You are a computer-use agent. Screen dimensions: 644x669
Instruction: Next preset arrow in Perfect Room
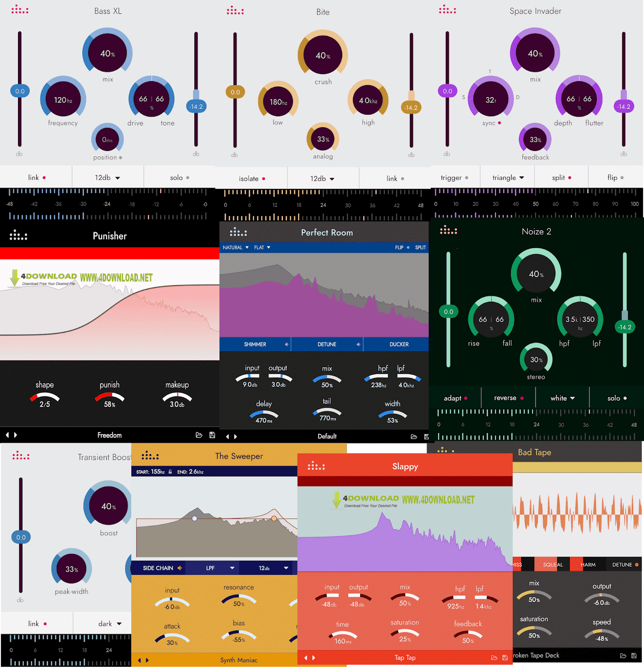(236, 437)
